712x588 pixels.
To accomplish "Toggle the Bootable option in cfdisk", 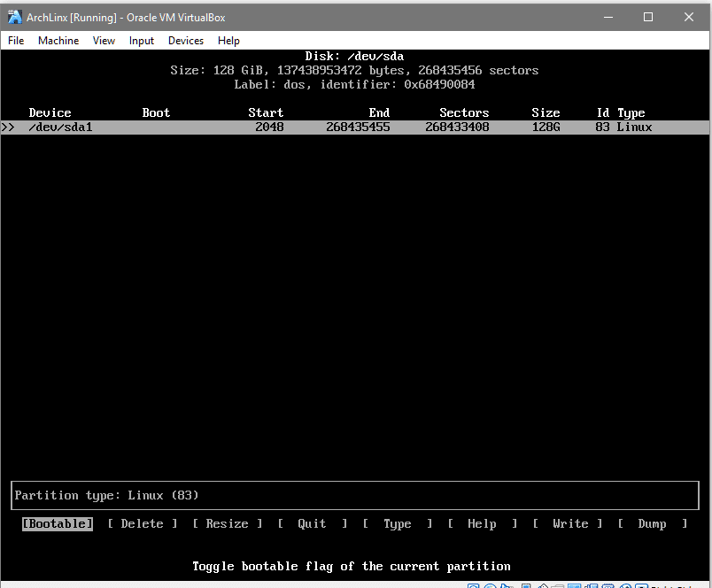I will tap(58, 523).
